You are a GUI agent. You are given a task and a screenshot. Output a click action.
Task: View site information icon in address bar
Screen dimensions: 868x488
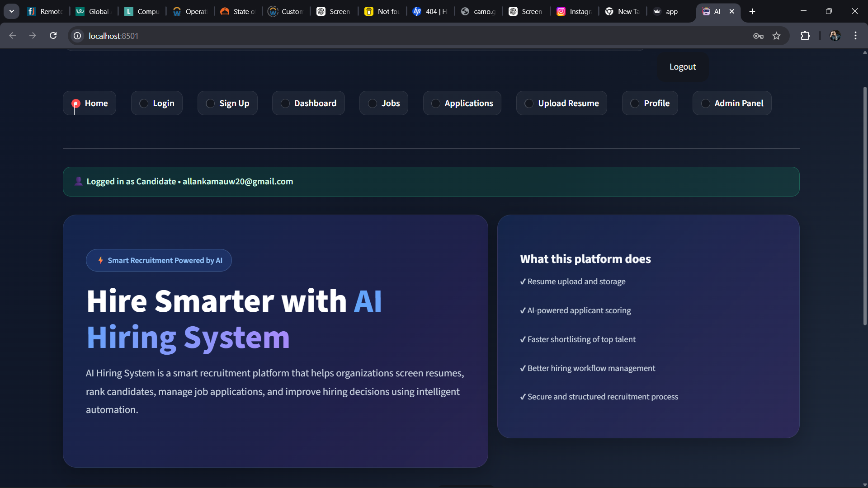pos(78,36)
